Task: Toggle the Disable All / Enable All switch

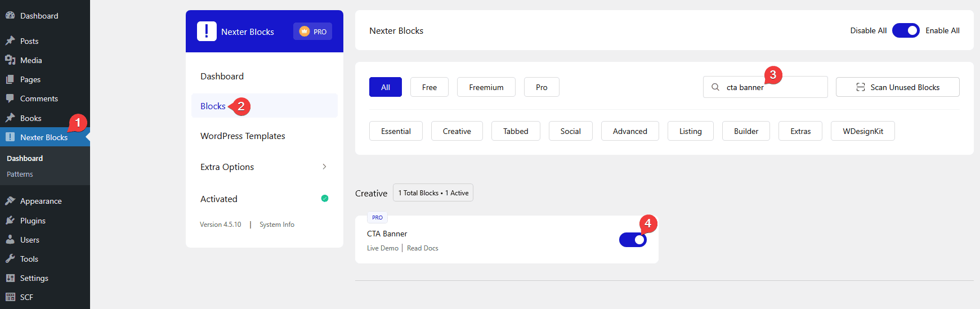Action: coord(906,30)
